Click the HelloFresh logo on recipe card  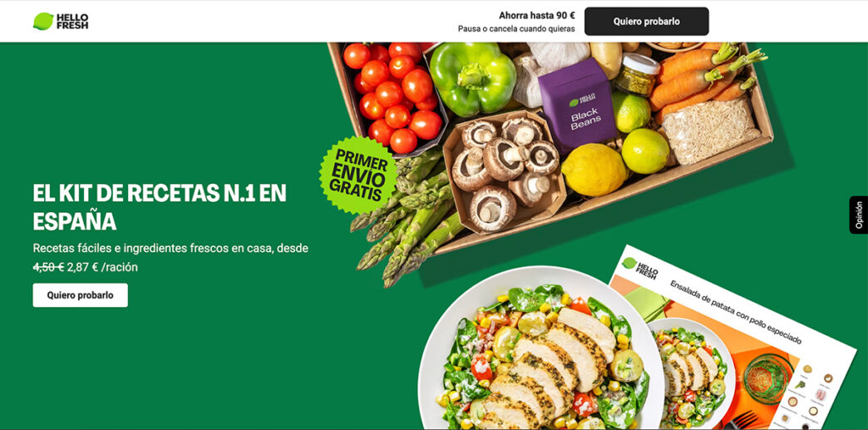[640, 268]
